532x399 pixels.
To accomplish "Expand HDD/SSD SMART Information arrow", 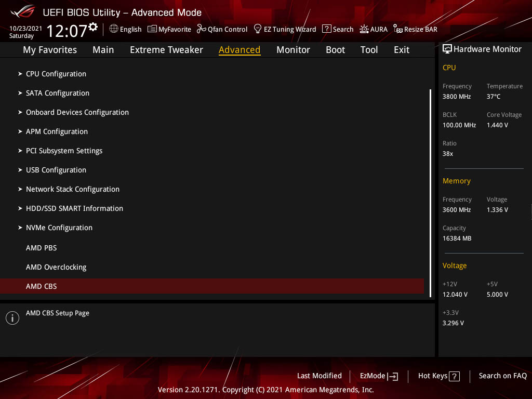I will click(x=20, y=208).
